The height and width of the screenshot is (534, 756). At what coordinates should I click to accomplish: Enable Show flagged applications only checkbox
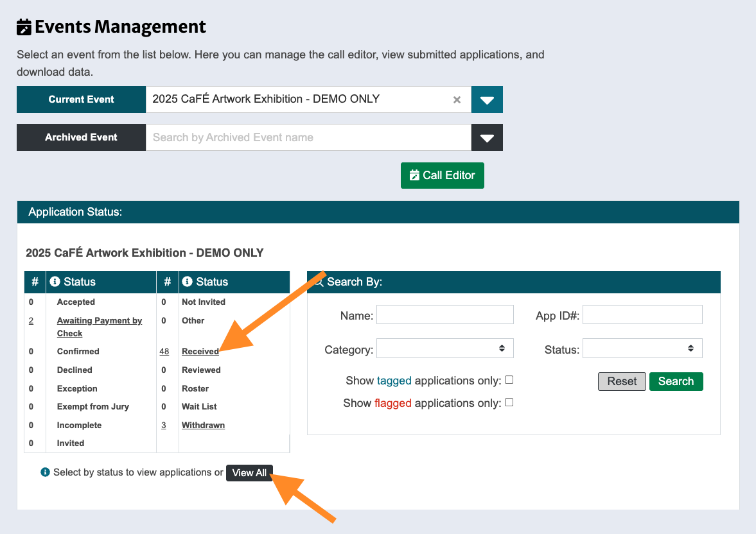(509, 402)
